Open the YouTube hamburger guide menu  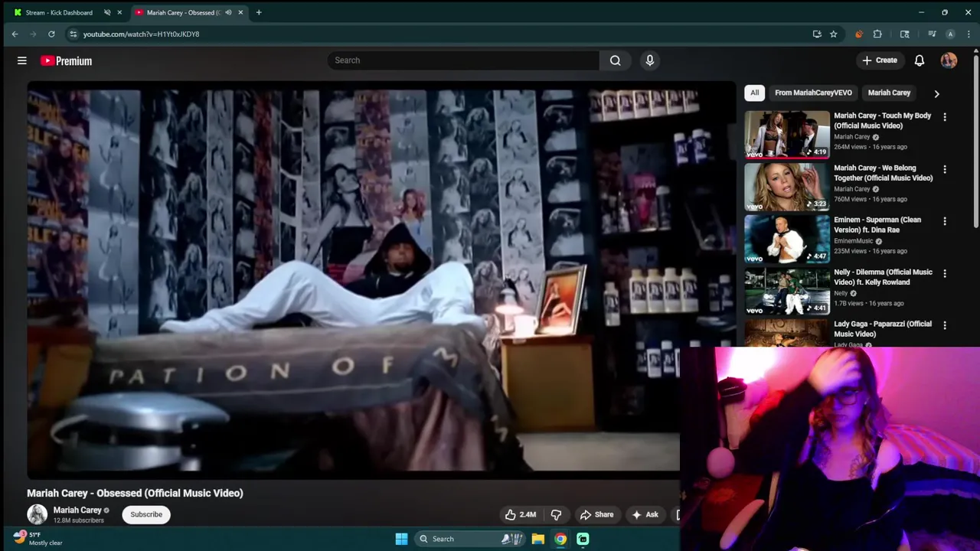(x=22, y=60)
